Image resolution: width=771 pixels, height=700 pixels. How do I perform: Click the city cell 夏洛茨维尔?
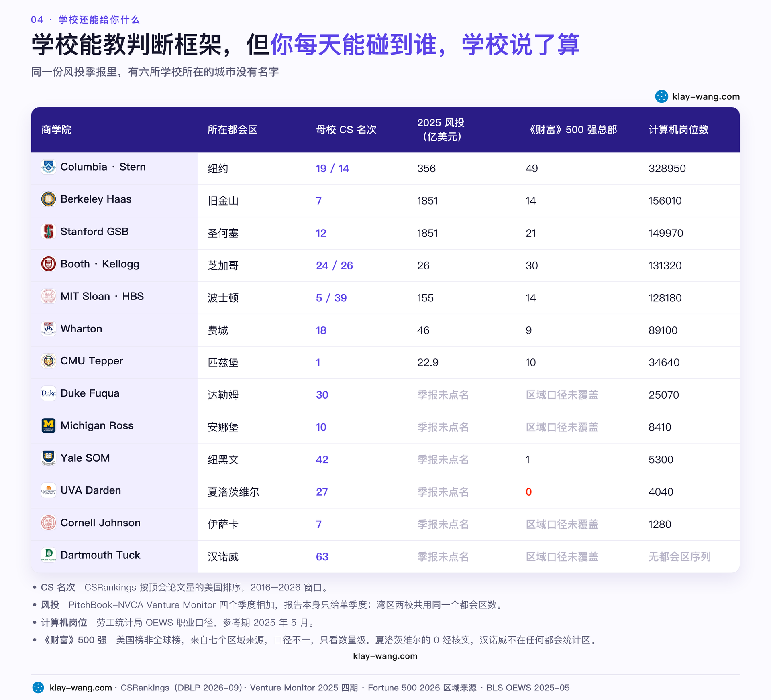click(x=233, y=492)
